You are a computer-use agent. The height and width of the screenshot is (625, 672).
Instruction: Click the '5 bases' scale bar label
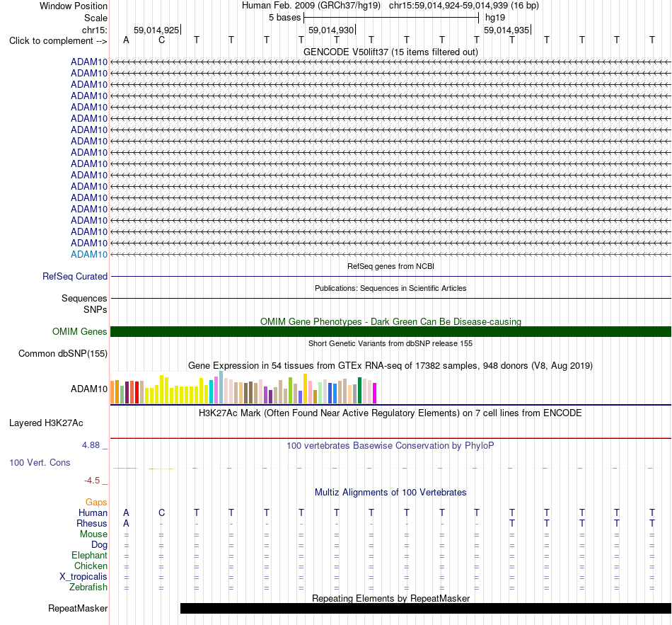click(285, 18)
